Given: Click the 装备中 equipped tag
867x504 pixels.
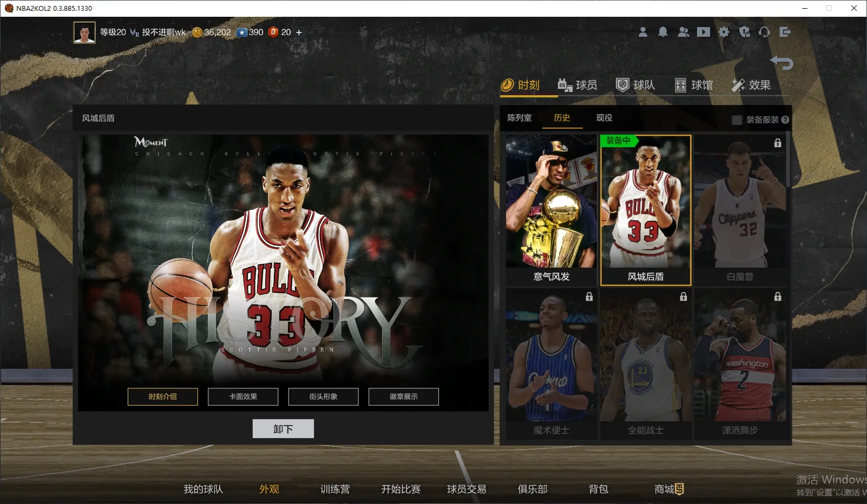Looking at the screenshot, I should tap(619, 141).
